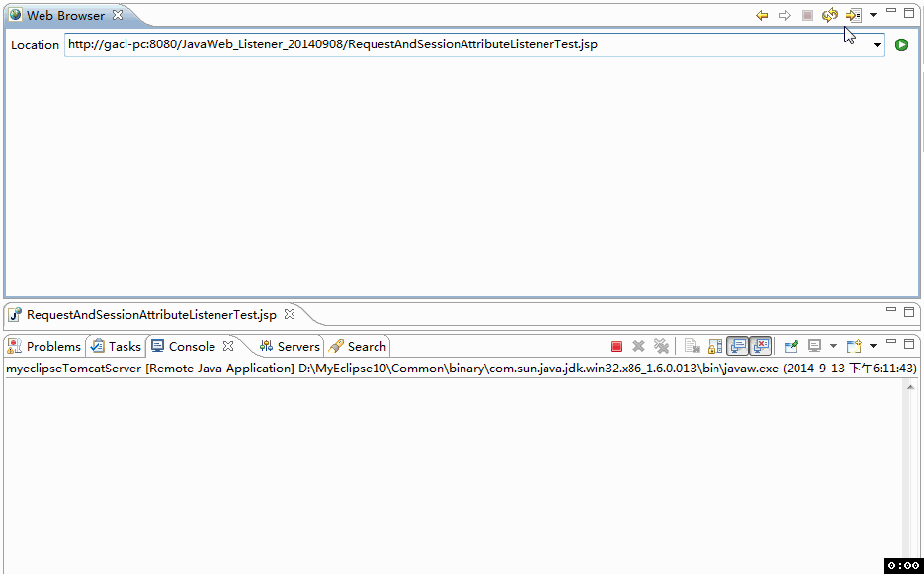Expand the Location URL history dropdown
Image resolution: width=924 pixels, height=574 pixels.
coord(876,45)
